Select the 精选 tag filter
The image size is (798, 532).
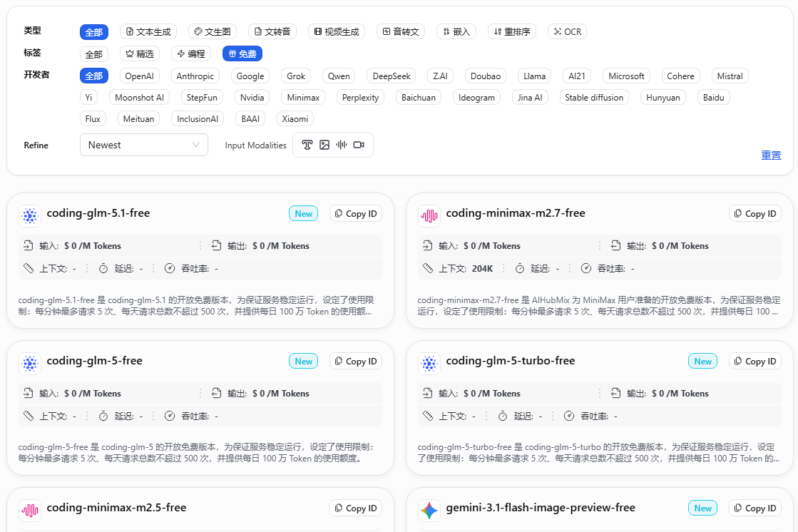pos(140,53)
